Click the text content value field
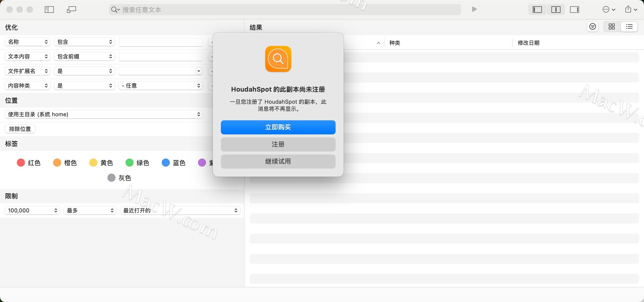 pos(161,56)
